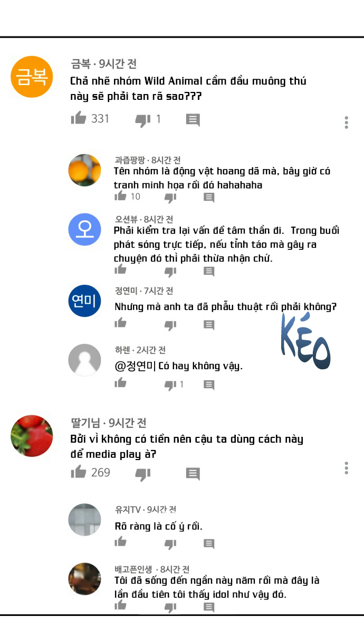Open the 과즙팡팡 username link

[130, 161]
